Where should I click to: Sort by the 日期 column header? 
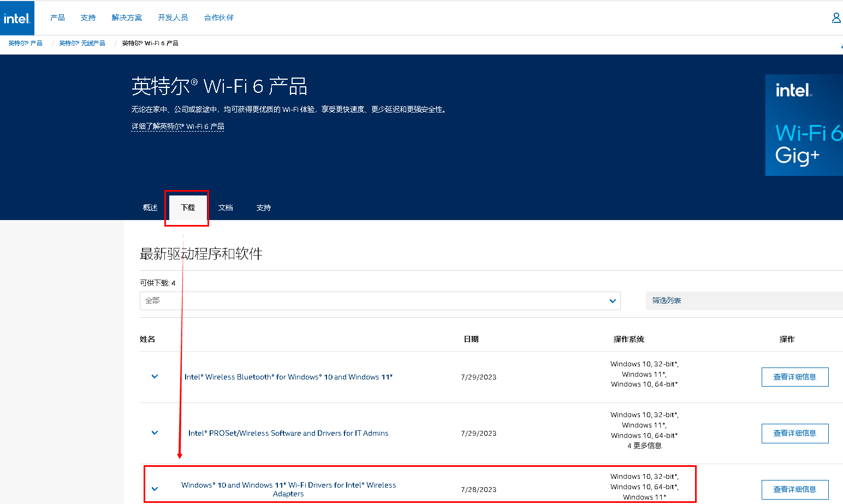(x=471, y=339)
